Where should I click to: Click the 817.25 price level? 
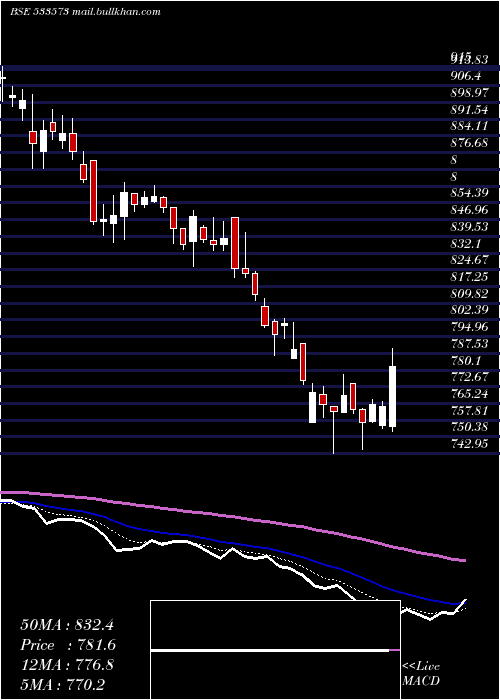pyautogui.click(x=469, y=277)
